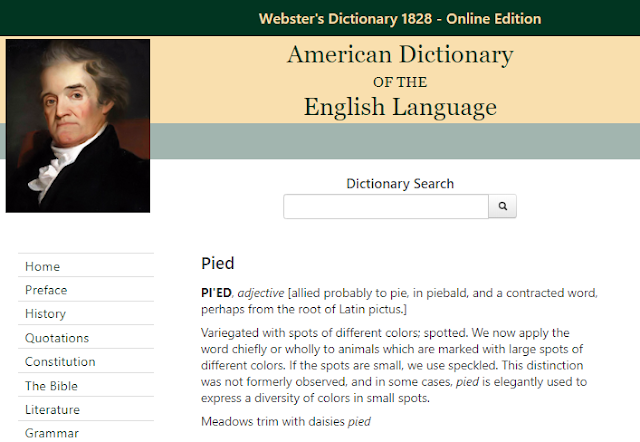Click the bold PI'ED headword
Image resolution: width=640 pixels, height=442 pixels.
[216, 293]
